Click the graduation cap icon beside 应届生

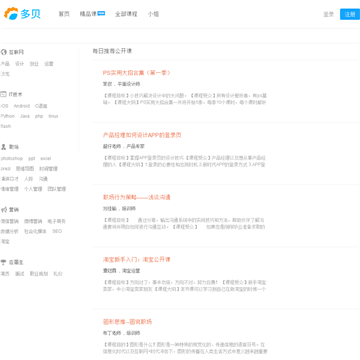[x=4, y=262]
